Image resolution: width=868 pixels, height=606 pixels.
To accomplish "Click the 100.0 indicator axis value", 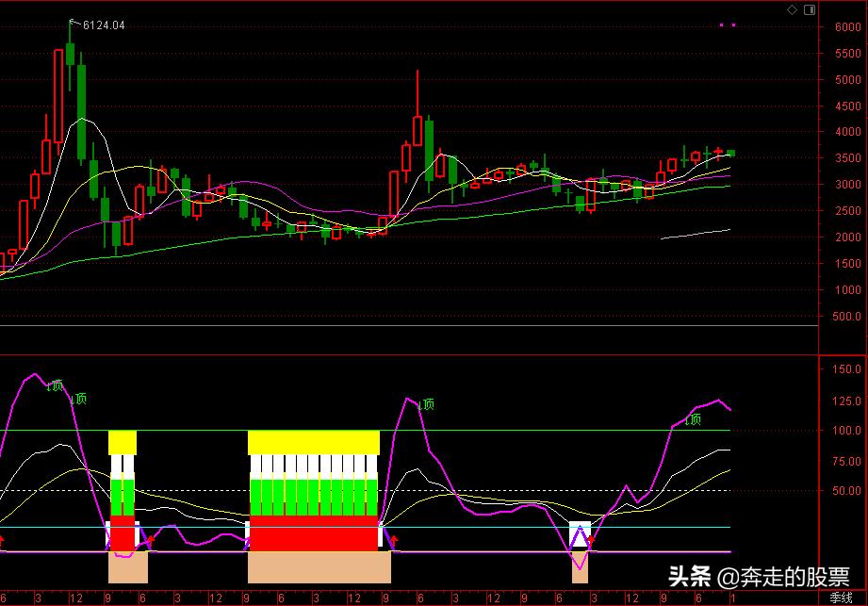I will 847,430.
